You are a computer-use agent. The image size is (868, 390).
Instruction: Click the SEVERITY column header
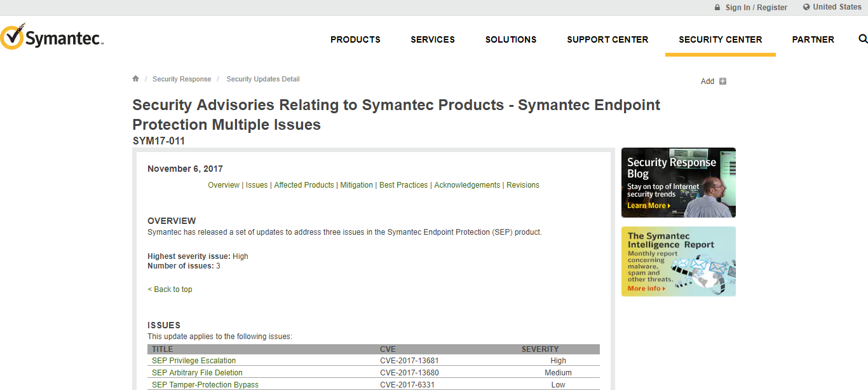(540, 349)
